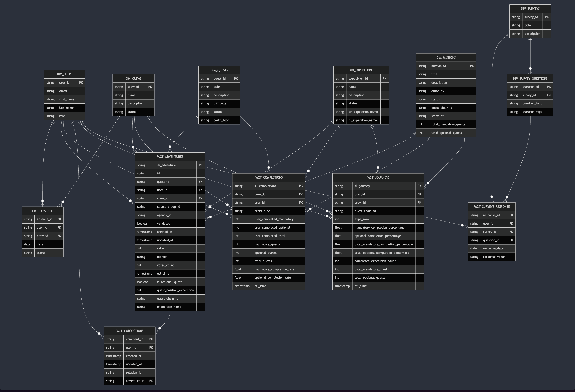Select the DIM_SURVEY_QUESTIONS table header
This screenshot has height=392, width=575.
(x=530, y=78)
